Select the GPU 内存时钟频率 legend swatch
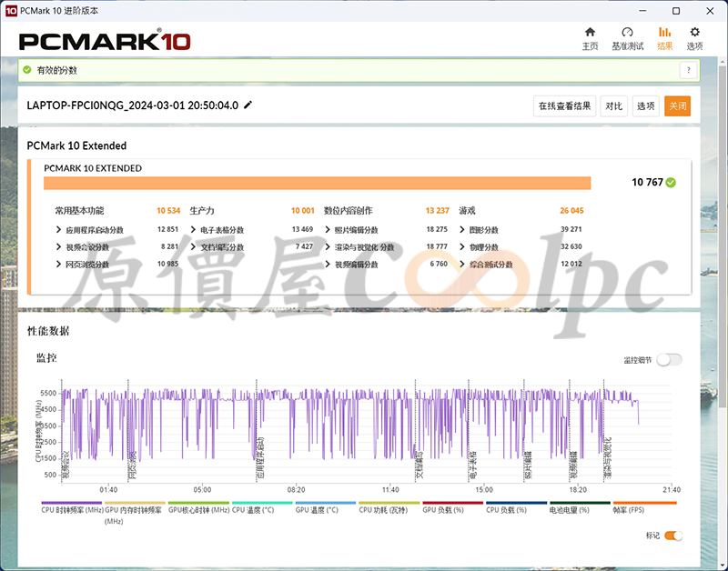The image size is (728, 571). (135, 503)
